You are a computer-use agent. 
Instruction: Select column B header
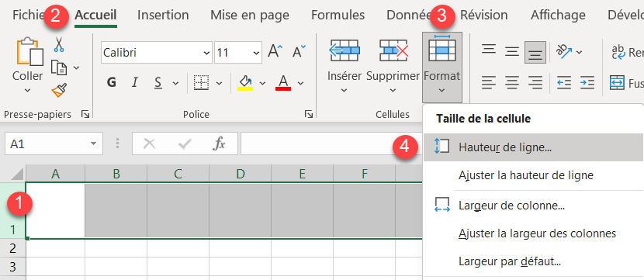point(116,174)
